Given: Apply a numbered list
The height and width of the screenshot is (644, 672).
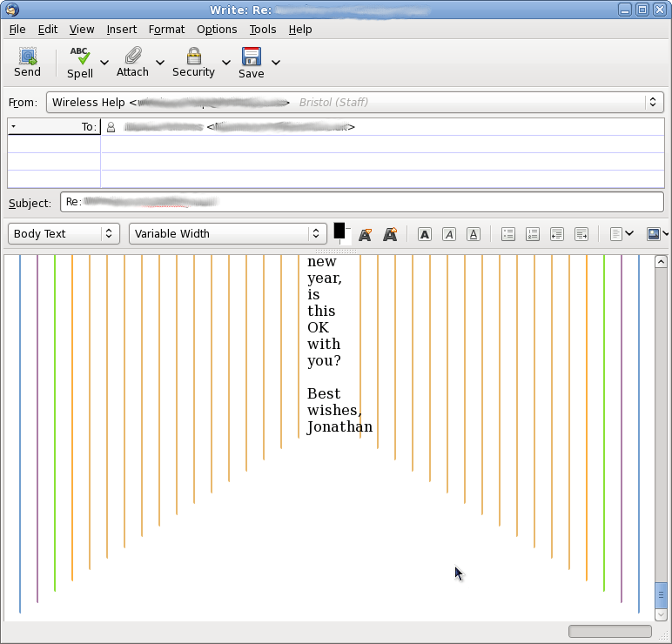Looking at the screenshot, I should [x=533, y=234].
